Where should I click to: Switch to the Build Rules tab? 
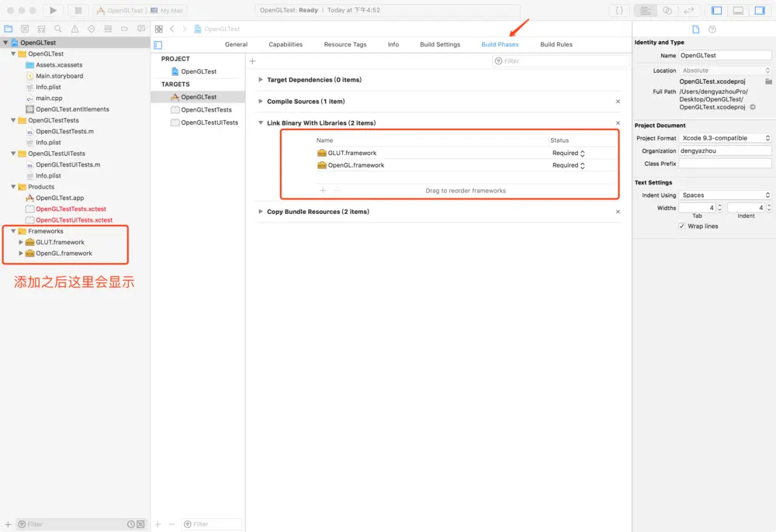click(556, 44)
